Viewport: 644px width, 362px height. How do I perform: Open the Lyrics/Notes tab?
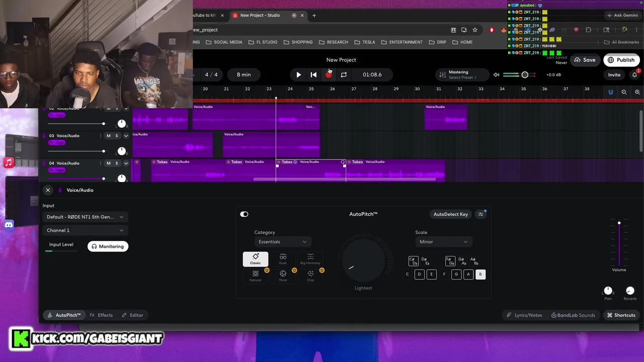pos(524,315)
